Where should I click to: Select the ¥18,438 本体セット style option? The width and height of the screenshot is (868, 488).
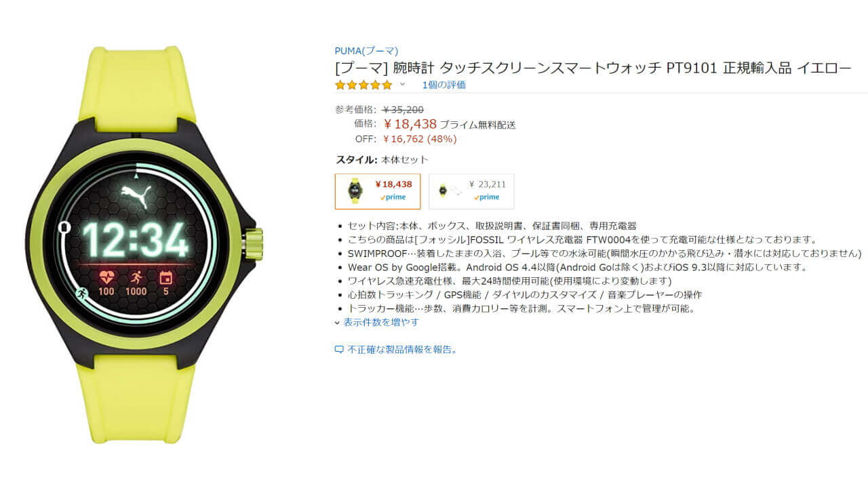(x=378, y=191)
